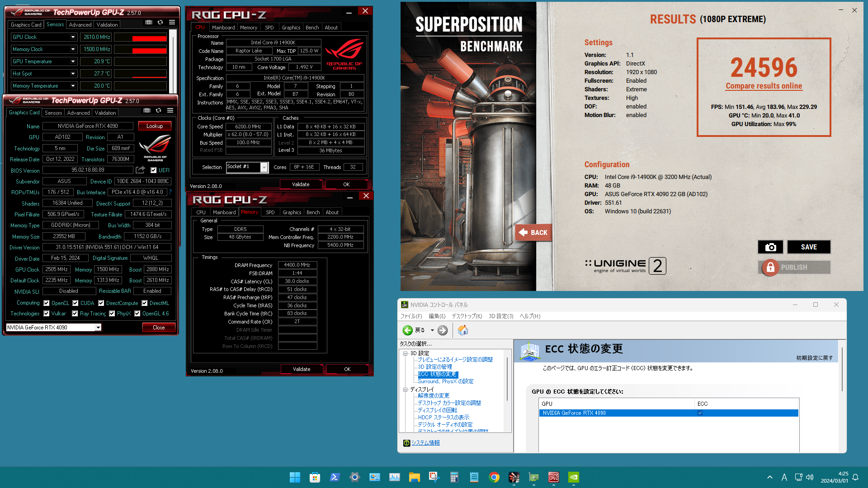The height and width of the screenshot is (488, 868).
Task: Toggle the OpenCL checkbox
Action: coord(46,303)
